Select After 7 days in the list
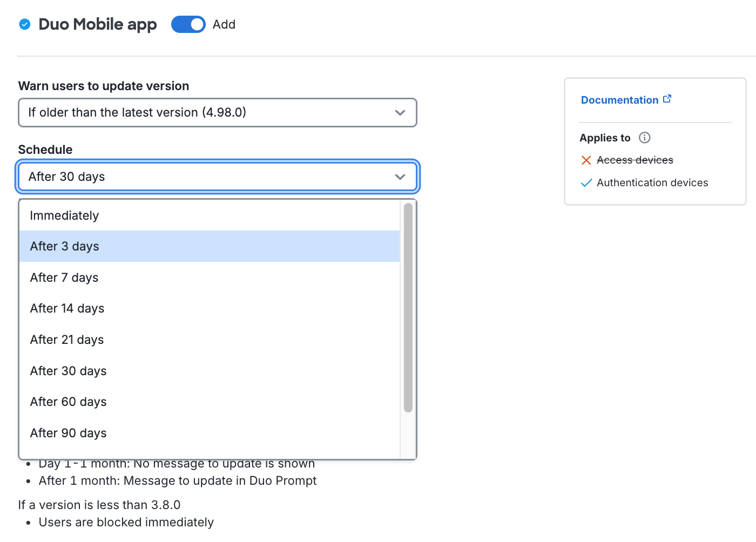 click(x=64, y=277)
